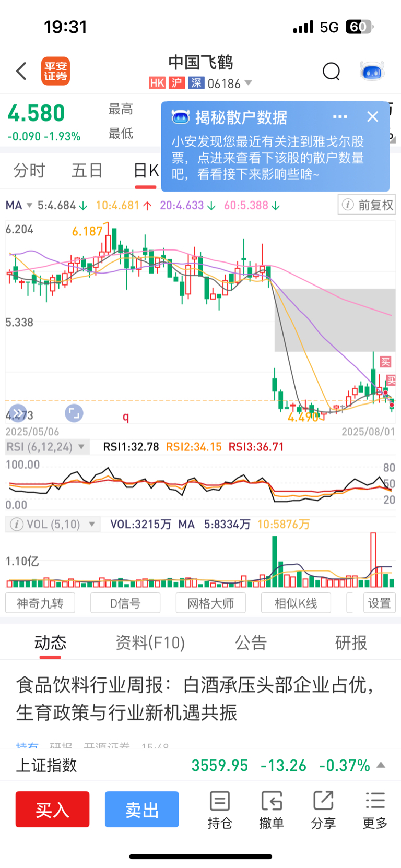Image resolution: width=401 pixels, height=868 pixels.
Task: Tap the robot icon inside the popup
Action: [180, 117]
